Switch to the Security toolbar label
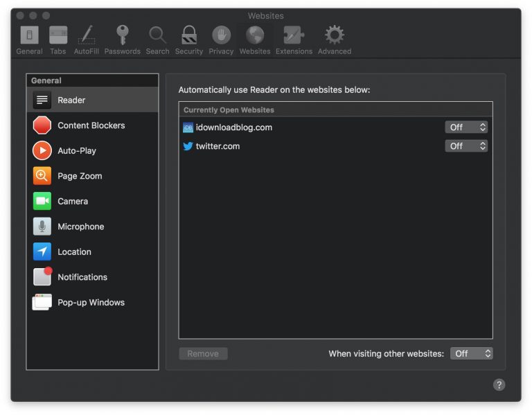This screenshot has width=532, height=415. (189, 51)
